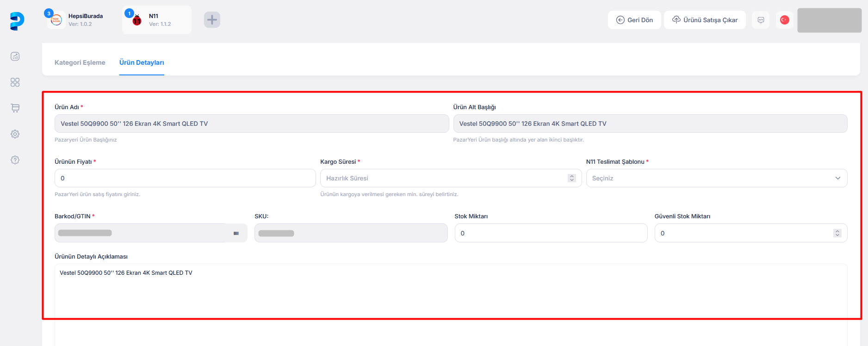Screen dimensions: 868x346
Task: Click the barcode icon in Barkod/GTIN field
Action: (x=236, y=233)
